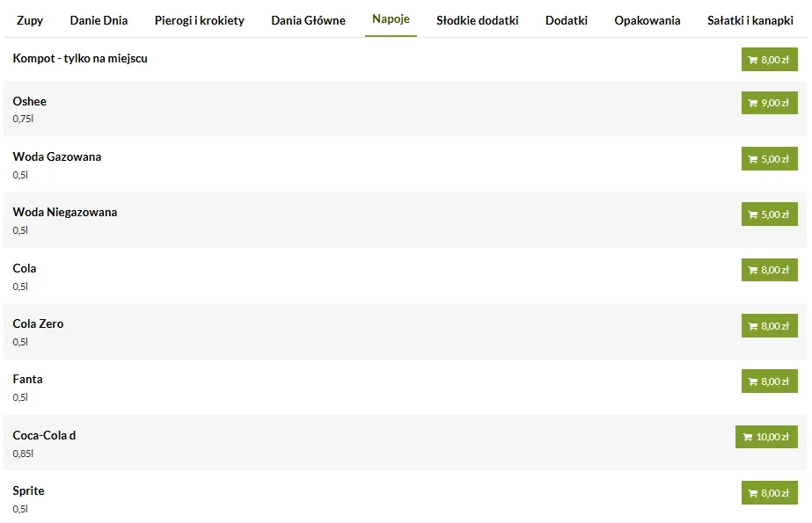Click cart icon next to Woda Gazowana
Image resolution: width=812 pixels, height=523 pixels.
click(753, 159)
